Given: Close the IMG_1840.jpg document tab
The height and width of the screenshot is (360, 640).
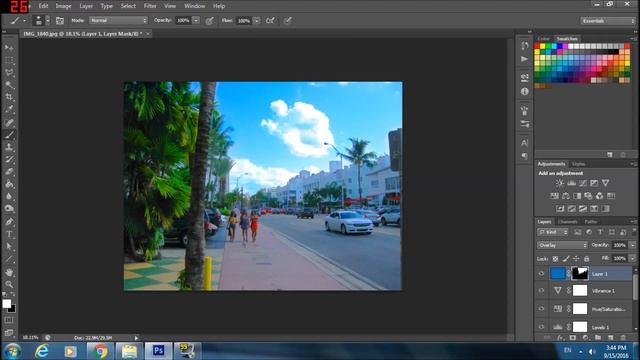Looking at the screenshot, I should 148,33.
